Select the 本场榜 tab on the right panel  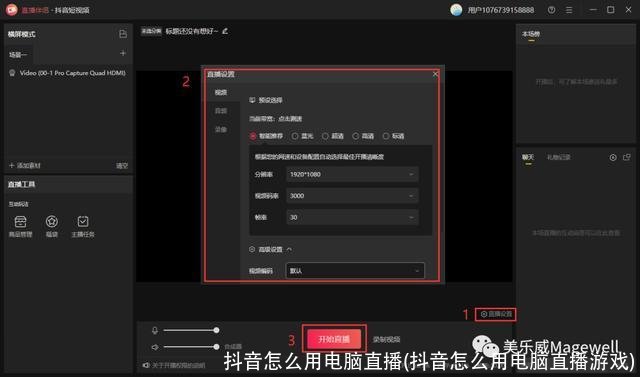(531, 34)
